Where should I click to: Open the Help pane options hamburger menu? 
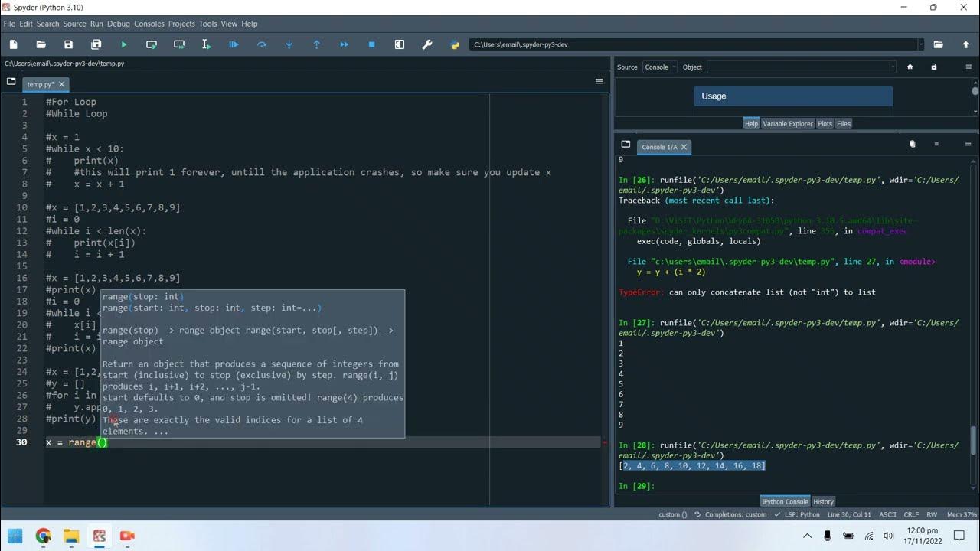969,67
